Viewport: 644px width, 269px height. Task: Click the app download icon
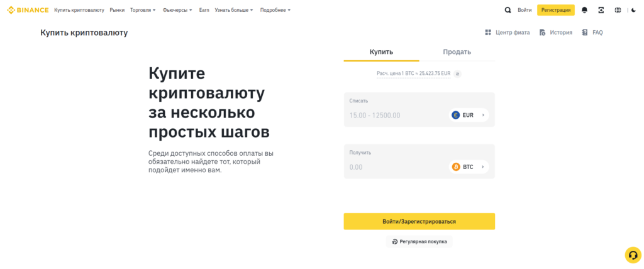tap(601, 10)
